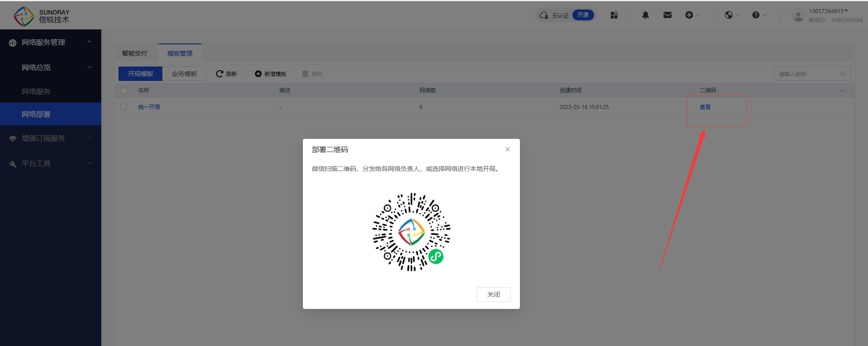Toggle the select-all header checkbox
The height and width of the screenshot is (346, 868).
[124, 90]
